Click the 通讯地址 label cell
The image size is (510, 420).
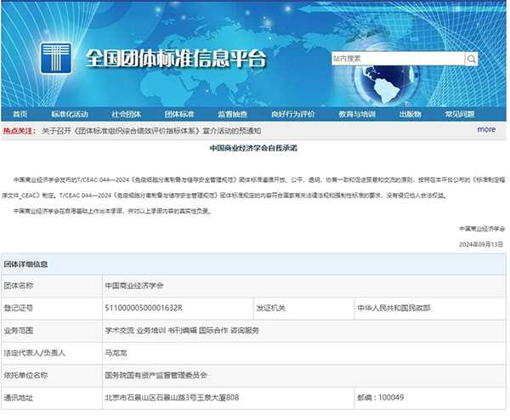point(52,398)
